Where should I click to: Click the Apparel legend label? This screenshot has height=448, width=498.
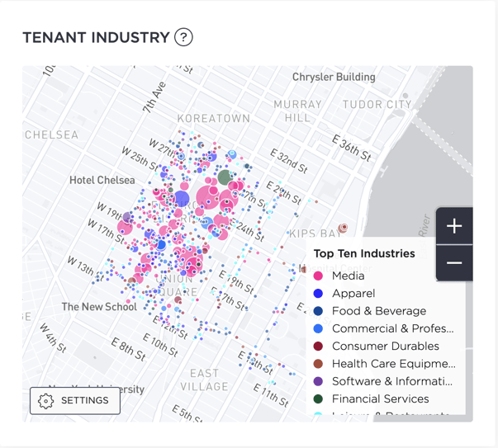coord(353,294)
